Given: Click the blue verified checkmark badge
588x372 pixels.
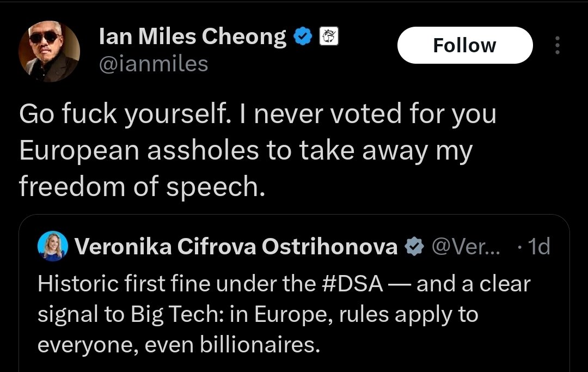Looking at the screenshot, I should click(x=302, y=36).
